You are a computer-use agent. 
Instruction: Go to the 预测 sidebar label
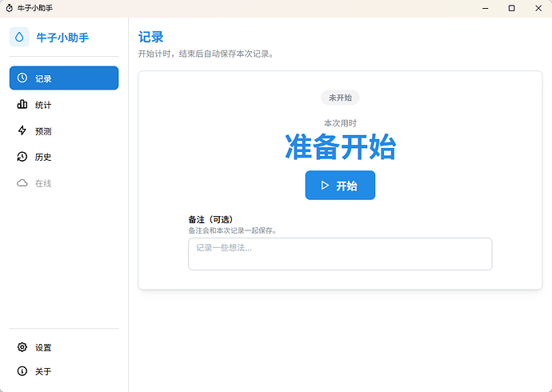[x=43, y=131]
